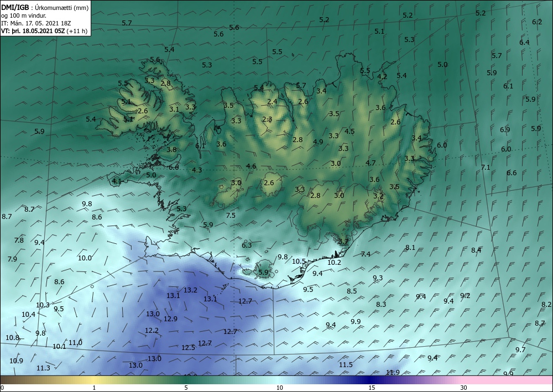Click the 9.7 value at the lower right
Image resolution: width=553 pixels, height=392 pixels.
click(x=520, y=350)
